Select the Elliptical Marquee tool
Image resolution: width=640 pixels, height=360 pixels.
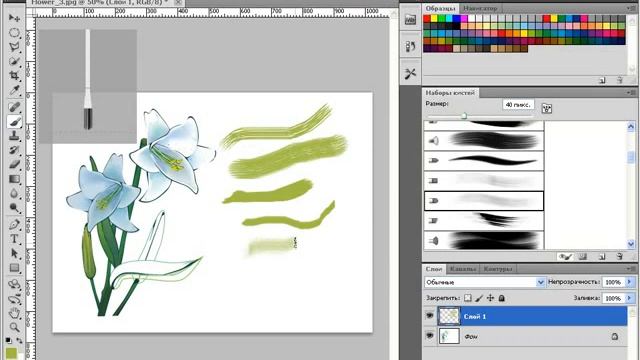pyautogui.click(x=14, y=33)
